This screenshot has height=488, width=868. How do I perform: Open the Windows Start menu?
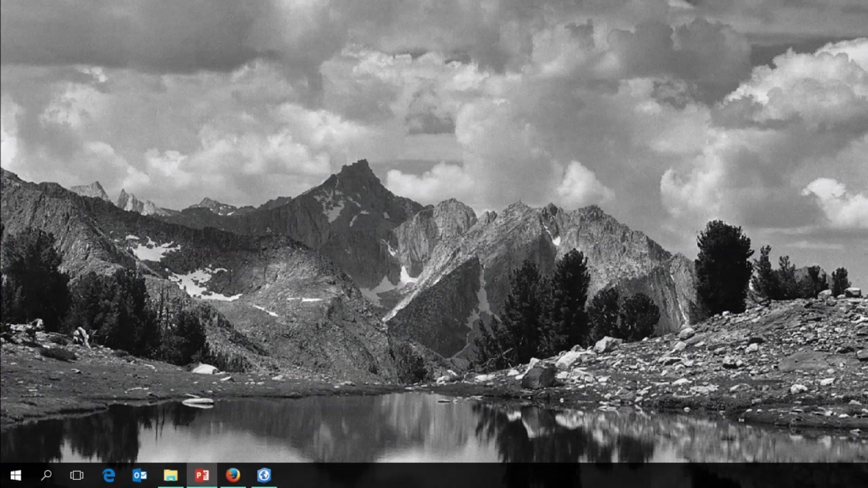(16, 475)
